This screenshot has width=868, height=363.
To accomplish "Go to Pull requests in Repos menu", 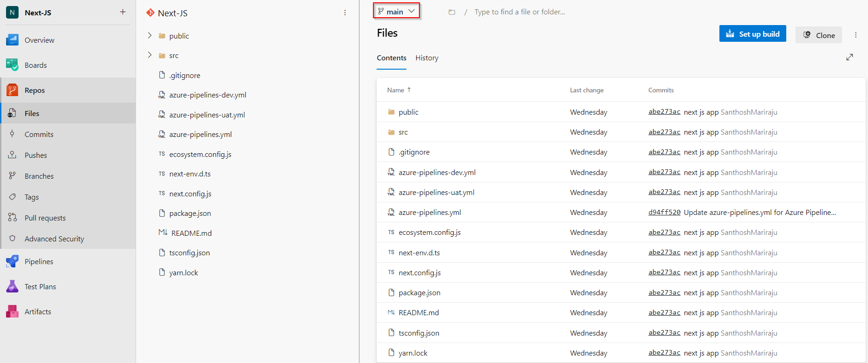I will coord(45,218).
